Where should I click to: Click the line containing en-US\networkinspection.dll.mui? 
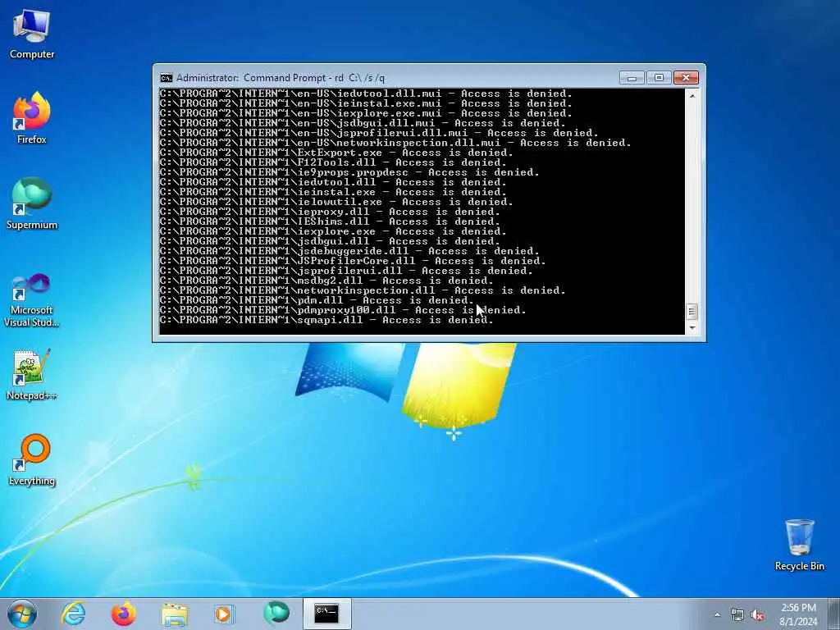coord(395,143)
